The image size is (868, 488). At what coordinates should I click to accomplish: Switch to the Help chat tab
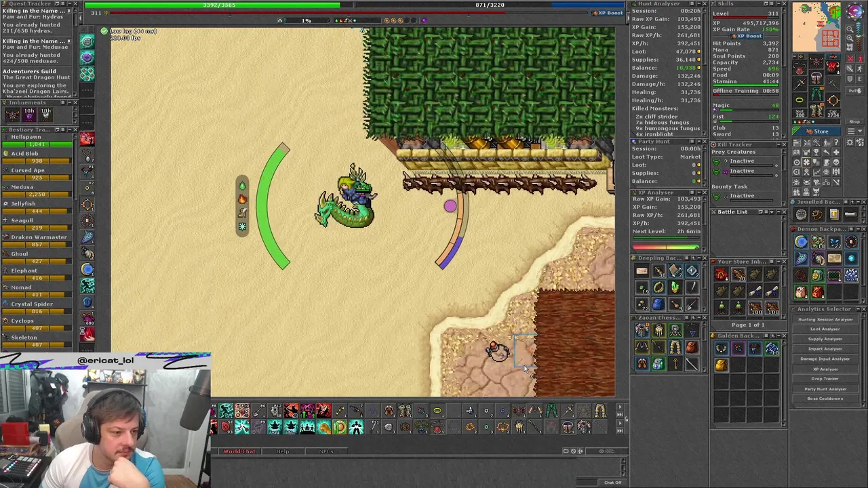(282, 451)
